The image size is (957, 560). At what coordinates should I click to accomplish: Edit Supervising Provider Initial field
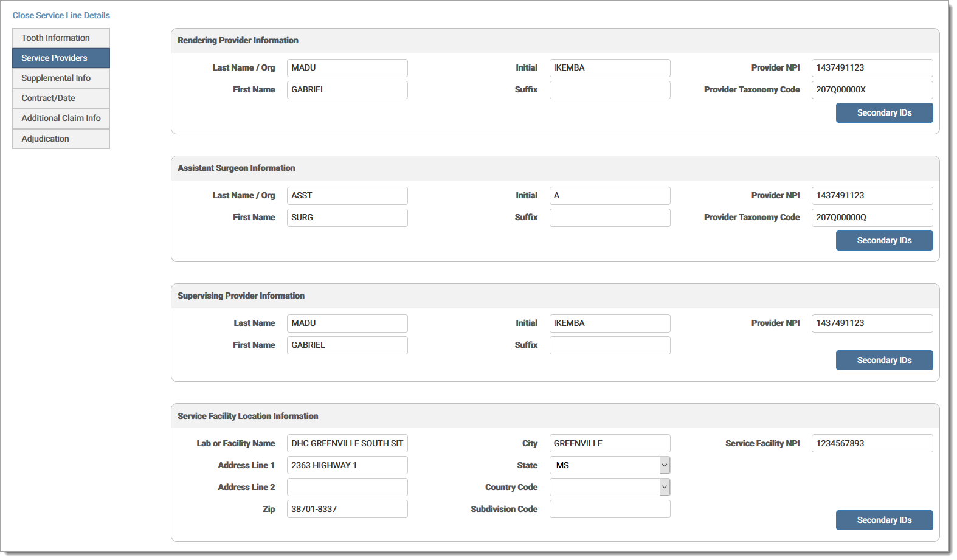tap(610, 323)
